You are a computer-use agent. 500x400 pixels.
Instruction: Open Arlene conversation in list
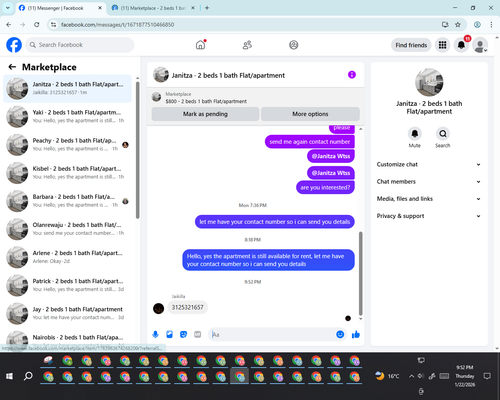point(67,257)
